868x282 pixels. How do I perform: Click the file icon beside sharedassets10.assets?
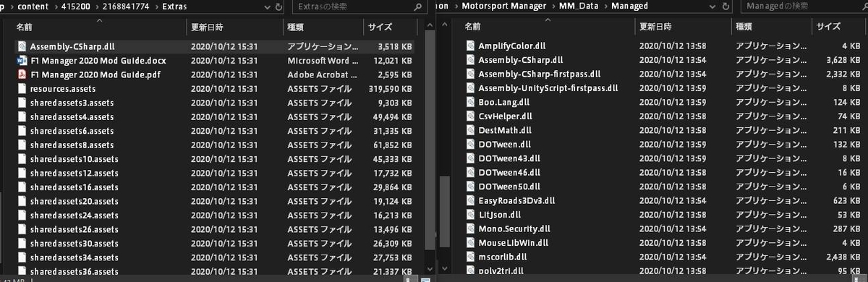pyautogui.click(x=21, y=159)
